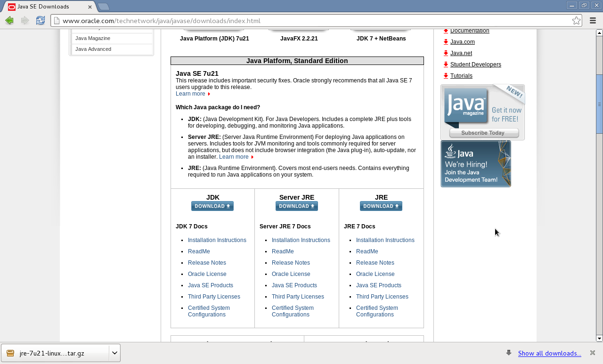Click the Java Magazine Subscribe Today banner

click(x=483, y=112)
